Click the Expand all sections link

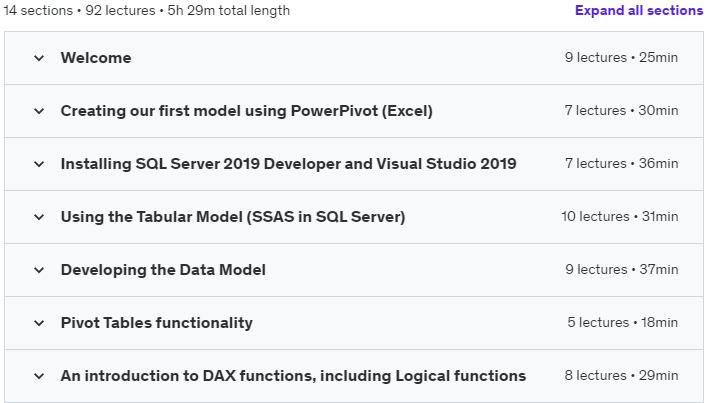click(639, 10)
